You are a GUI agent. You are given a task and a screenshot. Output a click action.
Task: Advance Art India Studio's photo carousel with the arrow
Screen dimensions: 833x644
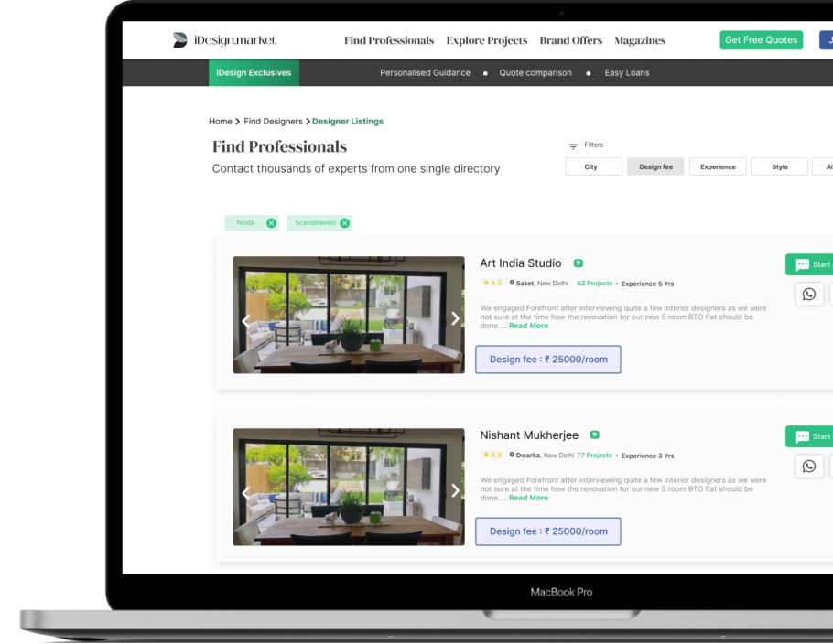(x=455, y=317)
